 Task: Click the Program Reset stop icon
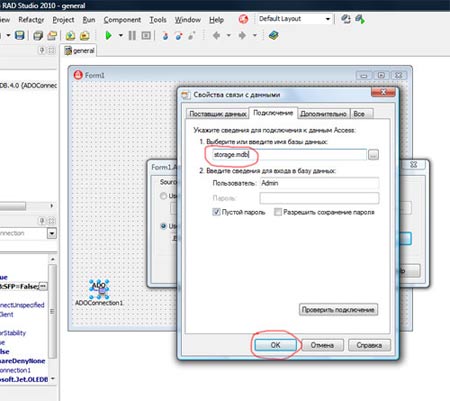click(x=146, y=35)
